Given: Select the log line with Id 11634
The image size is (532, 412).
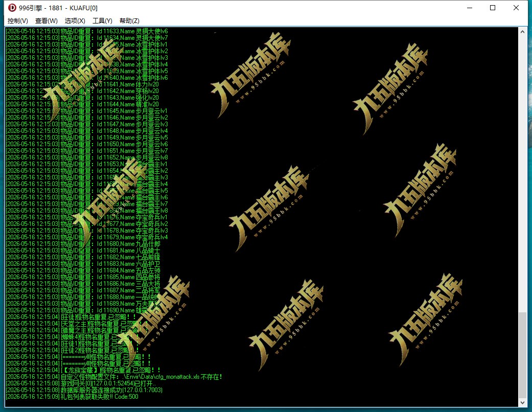Looking at the screenshot, I should click(87, 38).
